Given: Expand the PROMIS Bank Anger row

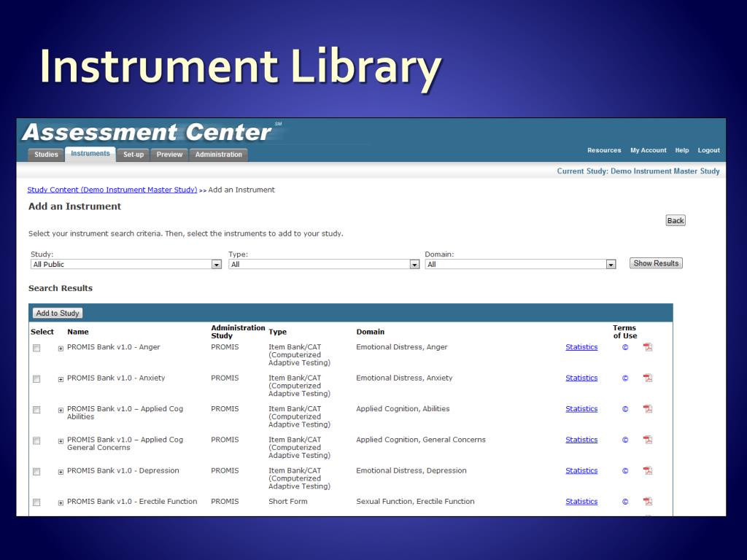Looking at the screenshot, I should tap(61, 349).
